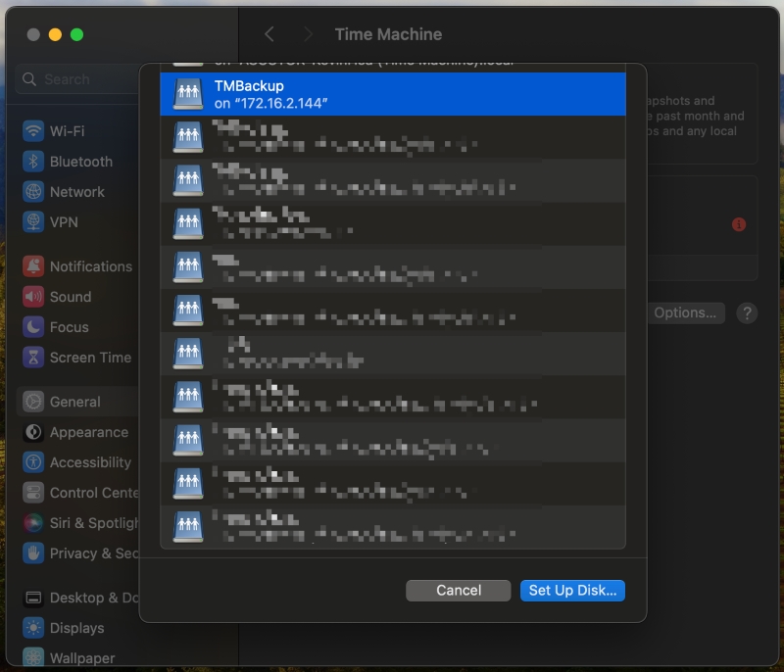This screenshot has width=784, height=672.
Task: Open Accessibility settings
Action: (x=89, y=462)
